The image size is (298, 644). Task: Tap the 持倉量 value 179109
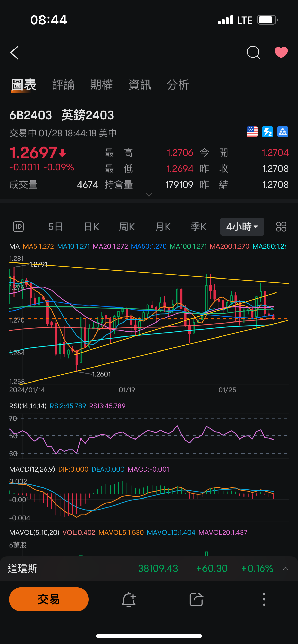click(x=179, y=185)
